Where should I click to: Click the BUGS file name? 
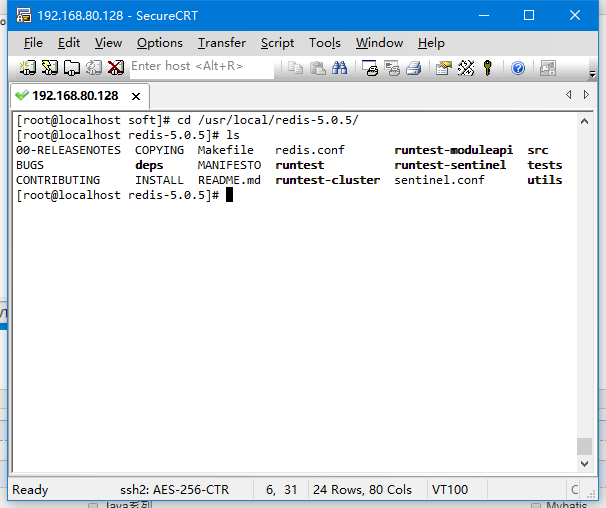coord(30,165)
